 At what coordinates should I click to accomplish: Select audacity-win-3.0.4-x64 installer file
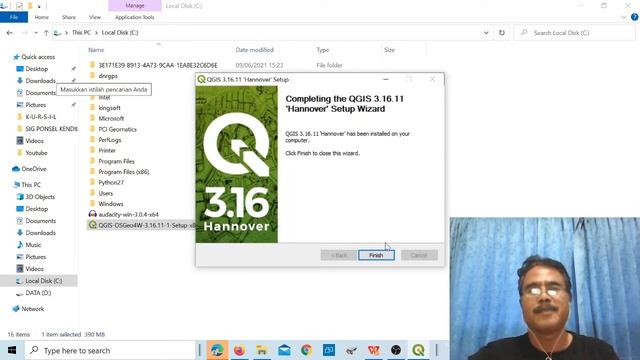[x=128, y=214]
